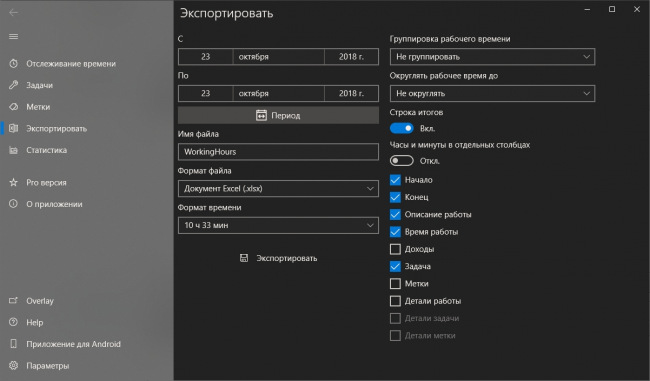The image size is (650, 381).
Task: Open Метки via the tag icon
Action: tap(14, 107)
